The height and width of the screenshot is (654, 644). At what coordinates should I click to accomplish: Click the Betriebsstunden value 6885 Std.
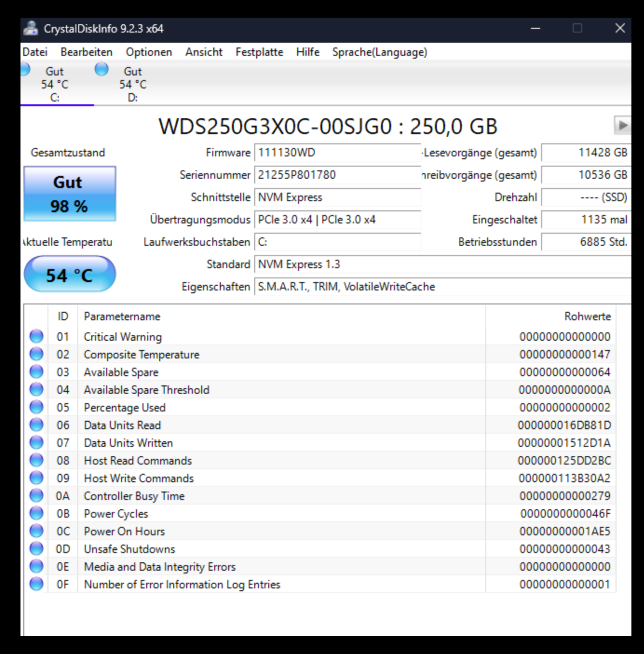click(x=586, y=242)
